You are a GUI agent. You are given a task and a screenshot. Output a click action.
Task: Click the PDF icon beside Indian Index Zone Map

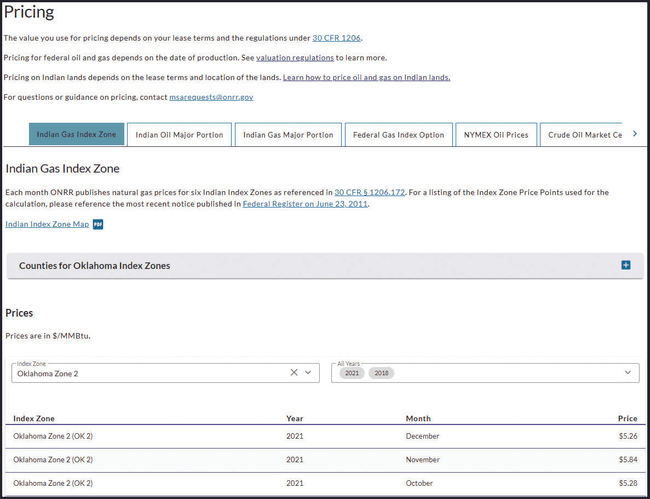point(98,224)
